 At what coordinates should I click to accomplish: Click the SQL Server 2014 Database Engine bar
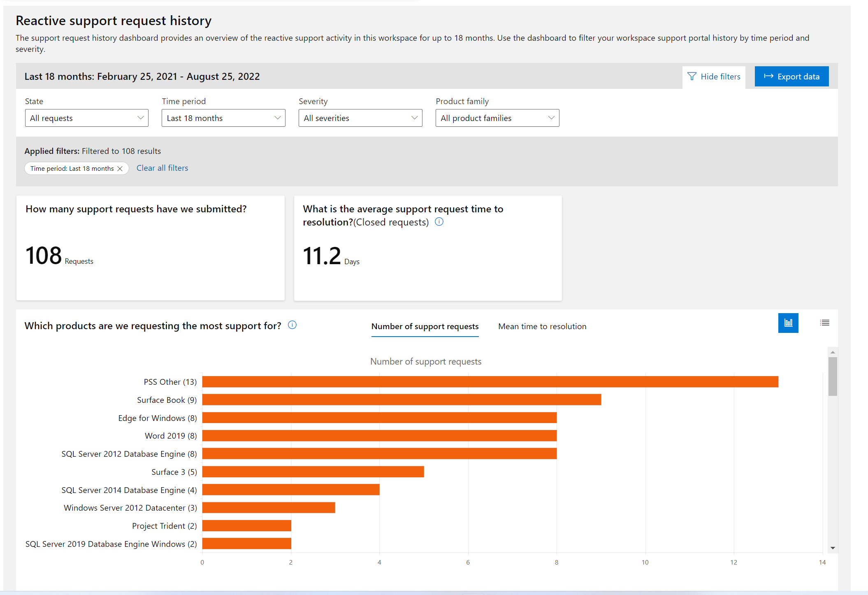(291, 490)
